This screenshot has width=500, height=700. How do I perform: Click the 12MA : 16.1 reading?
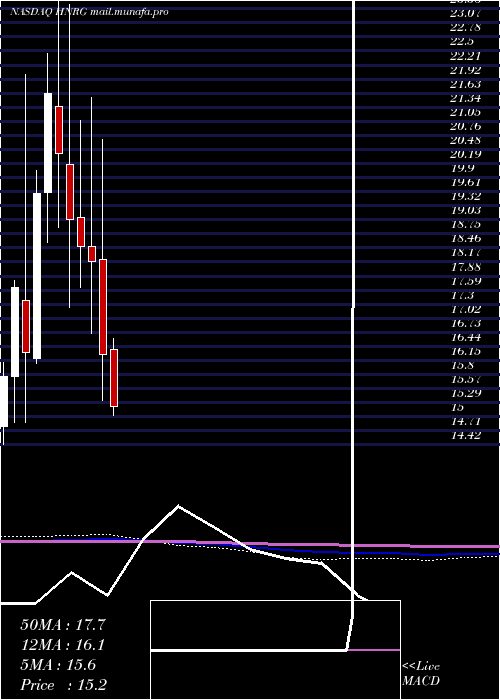[x=63, y=645]
